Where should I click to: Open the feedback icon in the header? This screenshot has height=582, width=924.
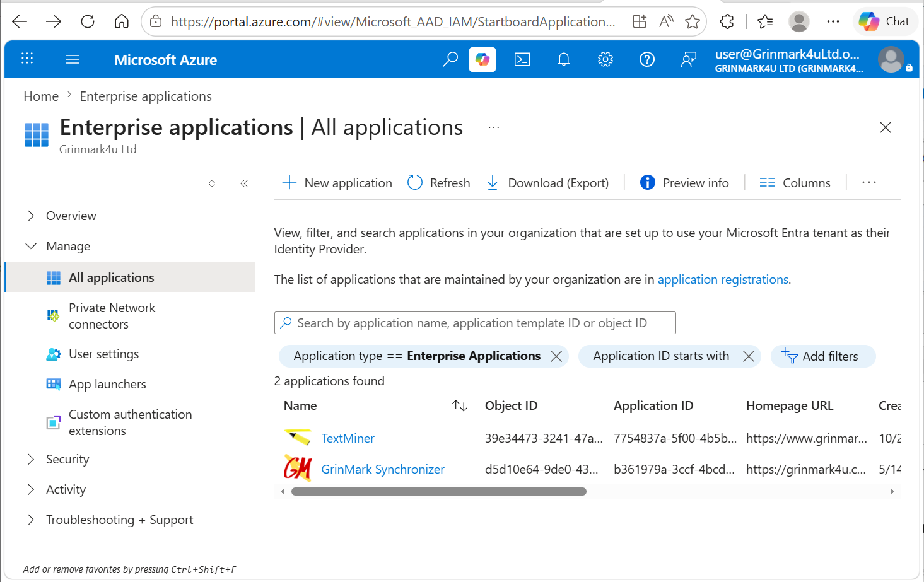coord(689,59)
